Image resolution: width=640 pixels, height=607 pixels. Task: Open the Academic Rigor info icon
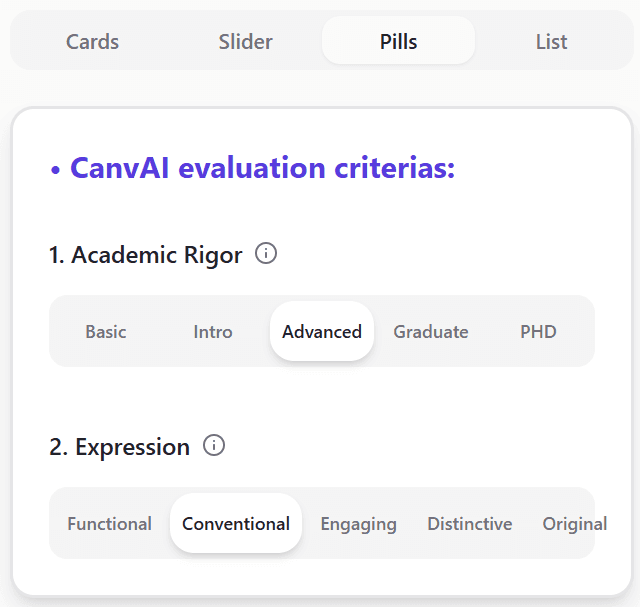click(266, 254)
